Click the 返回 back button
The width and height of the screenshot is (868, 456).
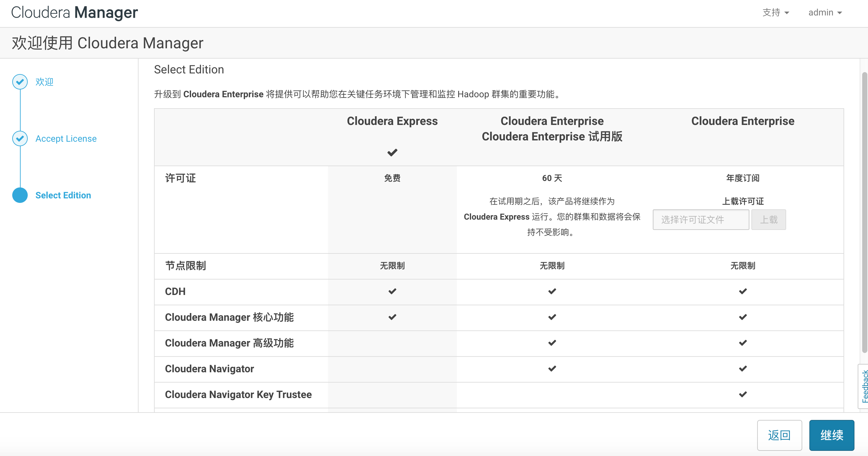tap(779, 435)
